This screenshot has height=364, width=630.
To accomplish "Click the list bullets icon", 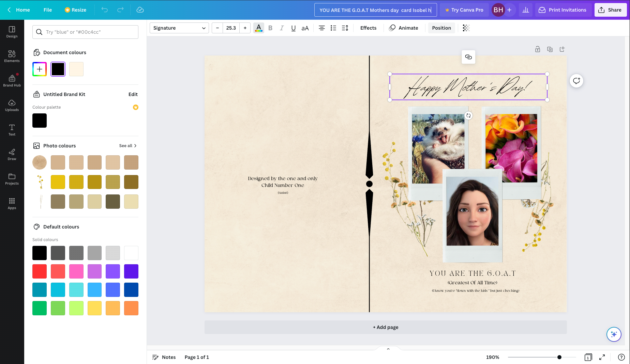I will [x=333, y=28].
